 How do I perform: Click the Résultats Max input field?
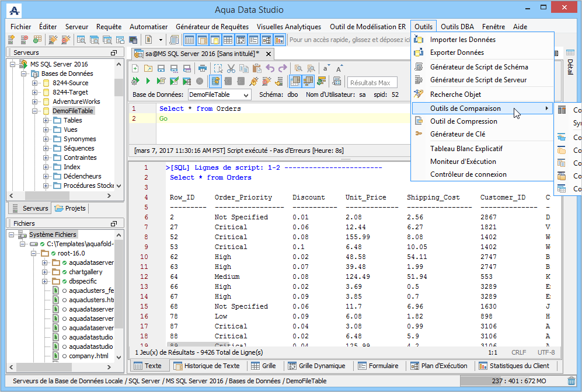coord(372,83)
